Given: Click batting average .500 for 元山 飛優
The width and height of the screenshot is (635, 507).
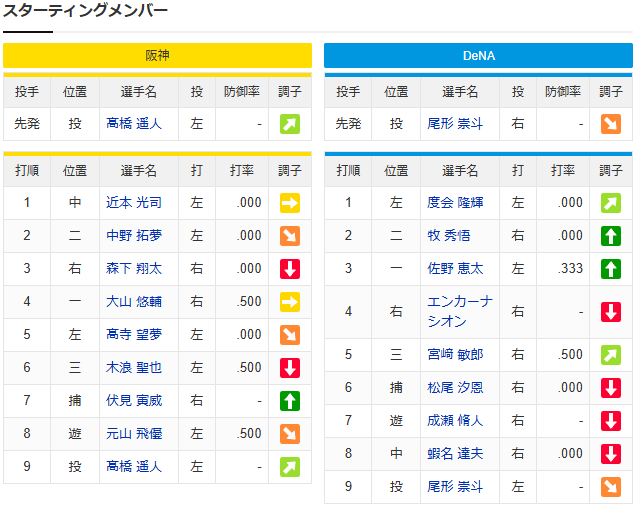Looking at the screenshot, I should click(x=249, y=433).
